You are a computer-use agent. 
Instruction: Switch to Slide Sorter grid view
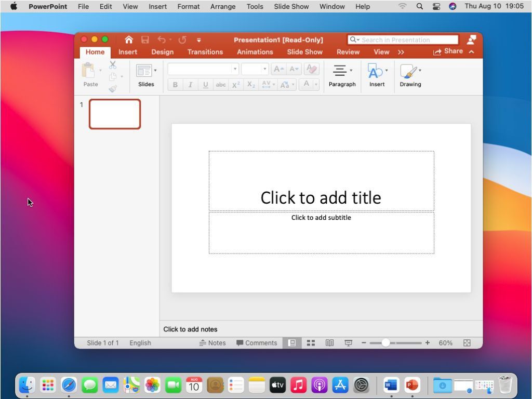pos(311,343)
